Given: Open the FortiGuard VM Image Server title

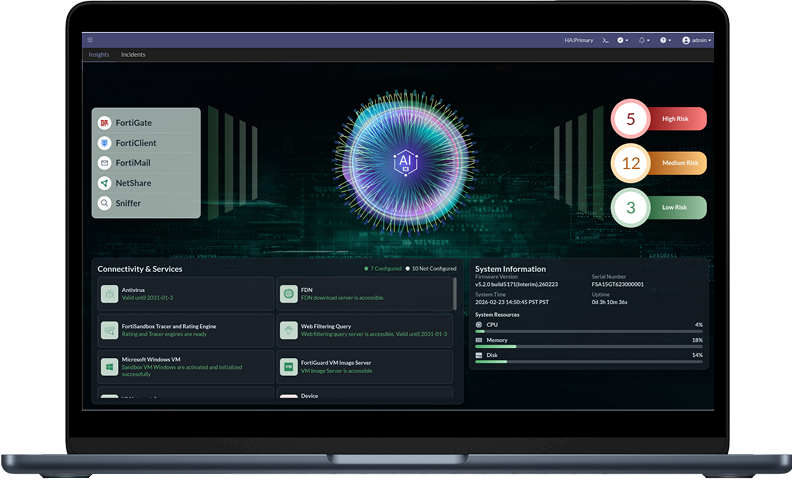Looking at the screenshot, I should point(336,363).
